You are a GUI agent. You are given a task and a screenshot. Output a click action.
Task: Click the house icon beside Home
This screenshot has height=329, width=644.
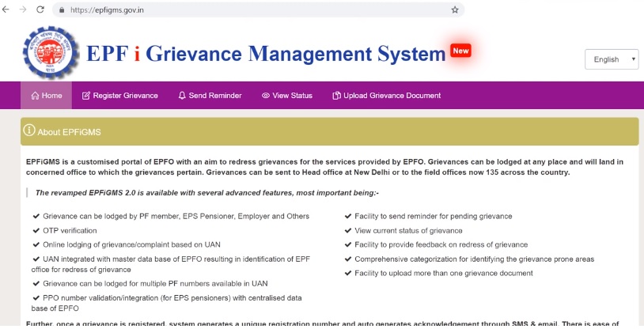(x=36, y=96)
